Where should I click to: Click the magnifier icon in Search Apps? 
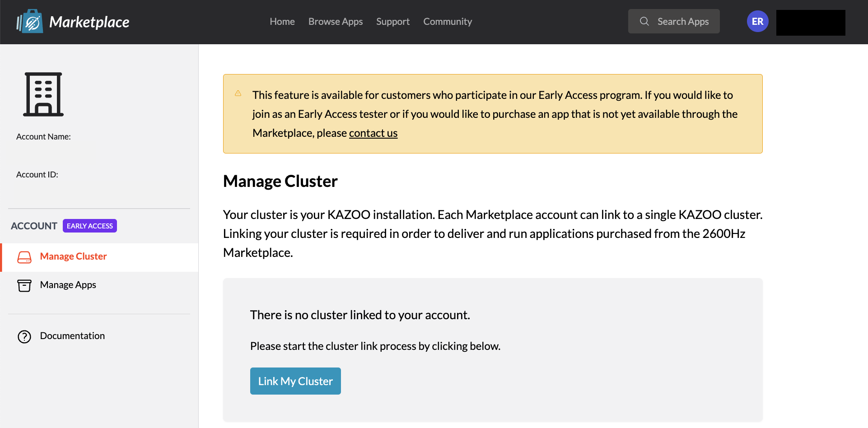[x=644, y=21]
